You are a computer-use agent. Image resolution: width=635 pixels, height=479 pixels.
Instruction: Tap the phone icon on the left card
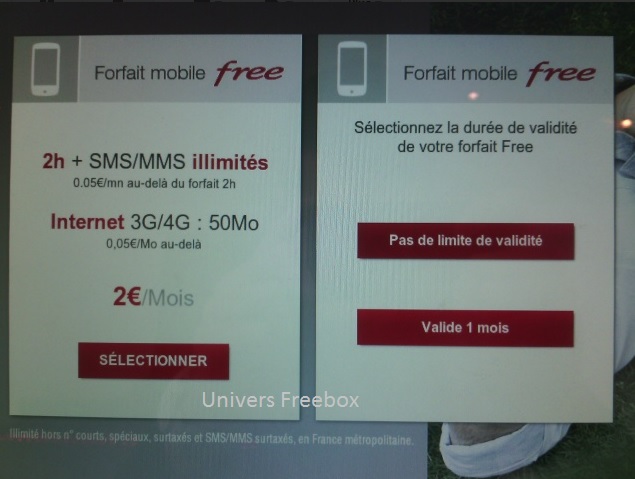(45, 69)
